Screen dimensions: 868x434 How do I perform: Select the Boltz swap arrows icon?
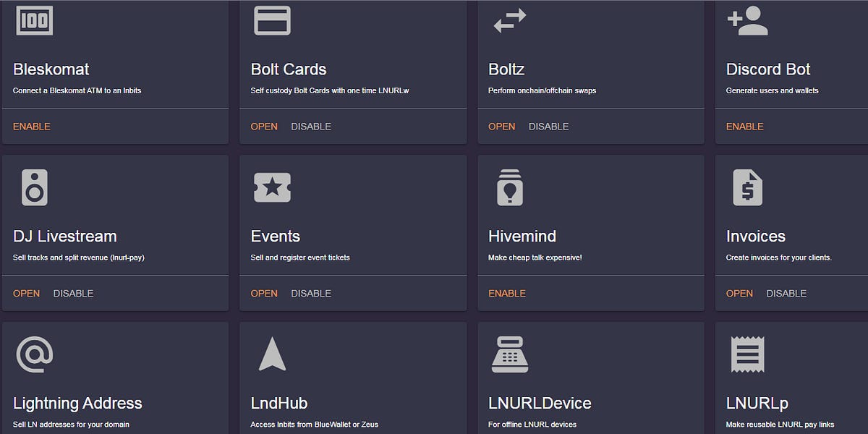(511, 20)
